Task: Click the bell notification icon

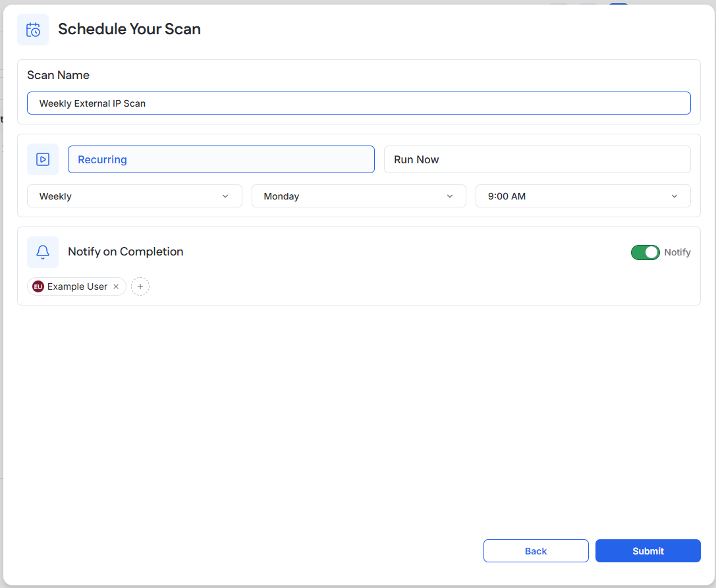Action: [x=43, y=252]
